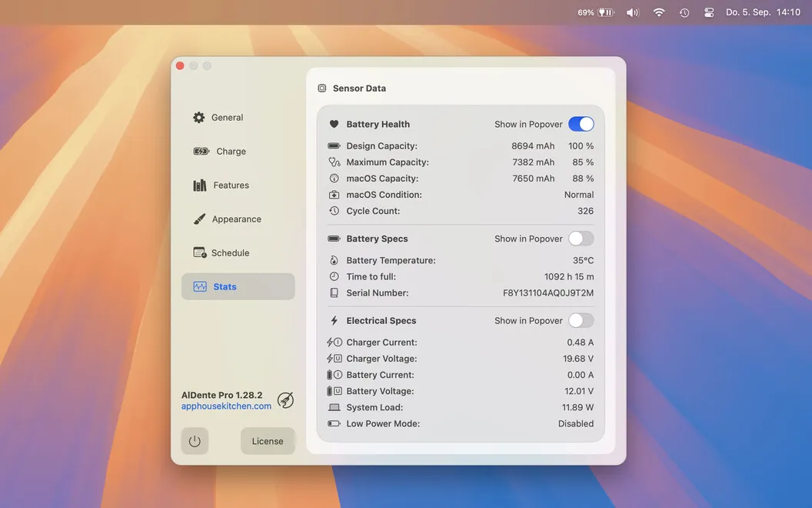Screen dimensions: 812x508
Task: Click the Time to full 1092 h 15 m
Action: point(569,277)
